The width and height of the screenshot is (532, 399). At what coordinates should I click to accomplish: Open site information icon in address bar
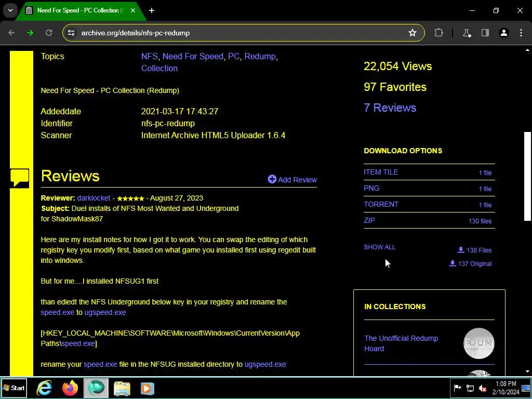71,33
